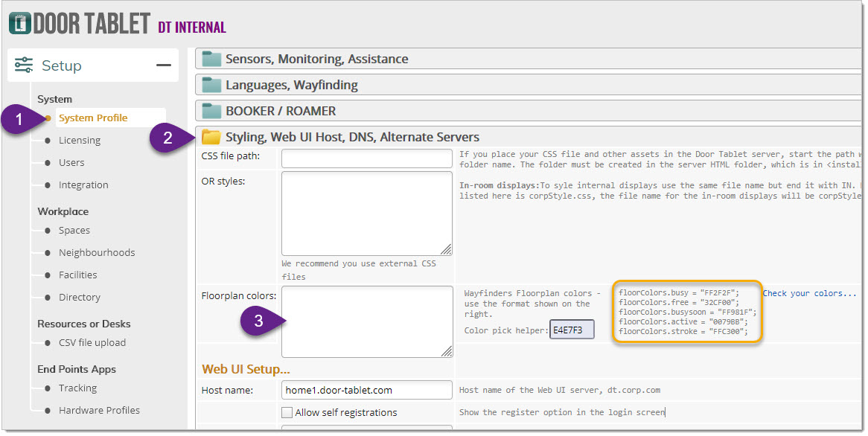
Task: Enable the Allow self registrations checkbox
Action: tap(287, 413)
